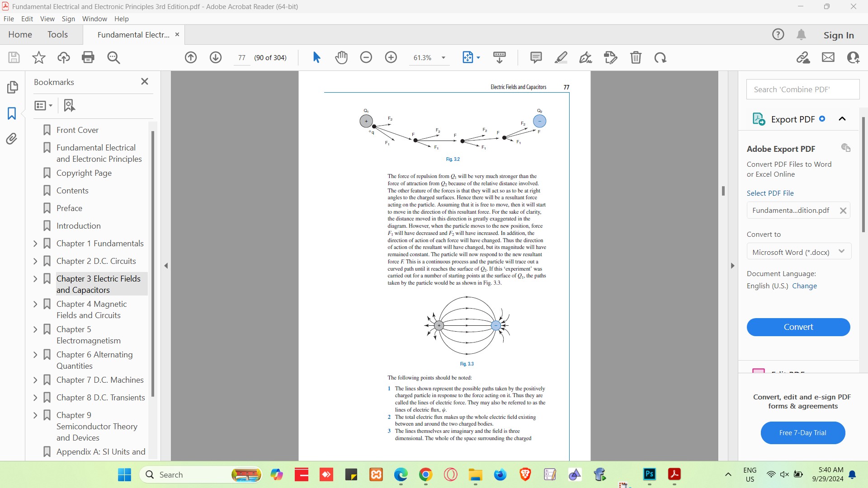The width and height of the screenshot is (868, 488).
Task: Collapse the left navigation pane arrow
Action: point(166,266)
